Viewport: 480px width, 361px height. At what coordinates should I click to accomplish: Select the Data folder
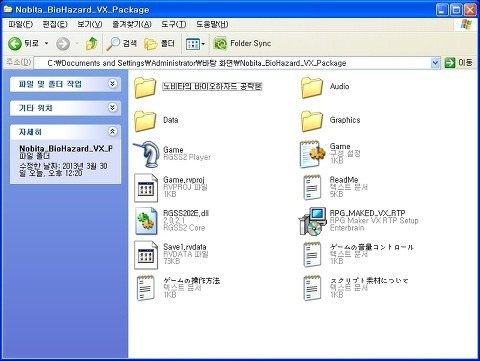coord(156,121)
